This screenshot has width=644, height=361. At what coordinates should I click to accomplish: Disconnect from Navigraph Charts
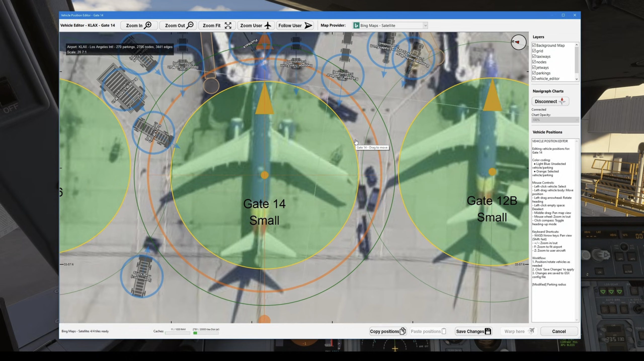(x=550, y=101)
